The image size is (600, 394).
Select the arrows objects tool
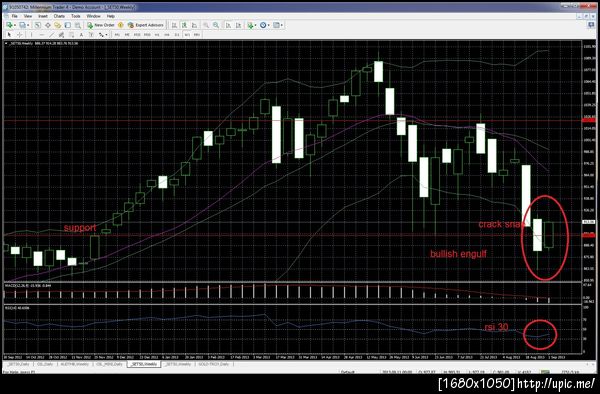tap(101, 34)
